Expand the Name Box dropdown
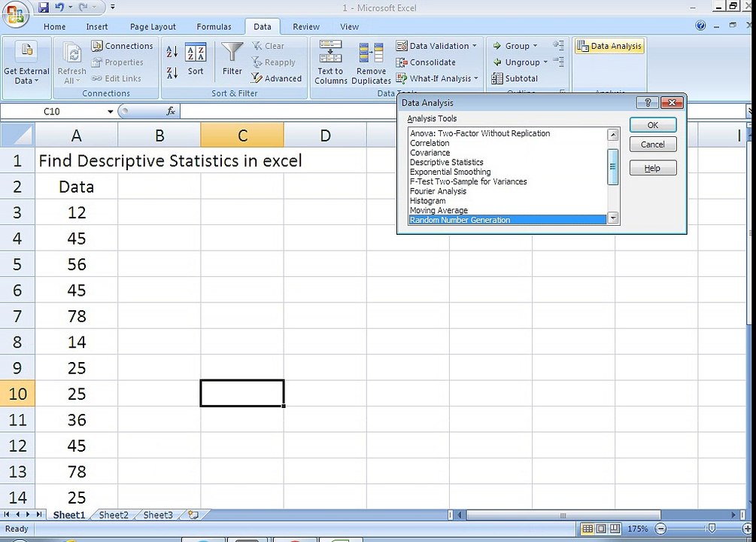756x542 pixels. pyautogui.click(x=111, y=111)
